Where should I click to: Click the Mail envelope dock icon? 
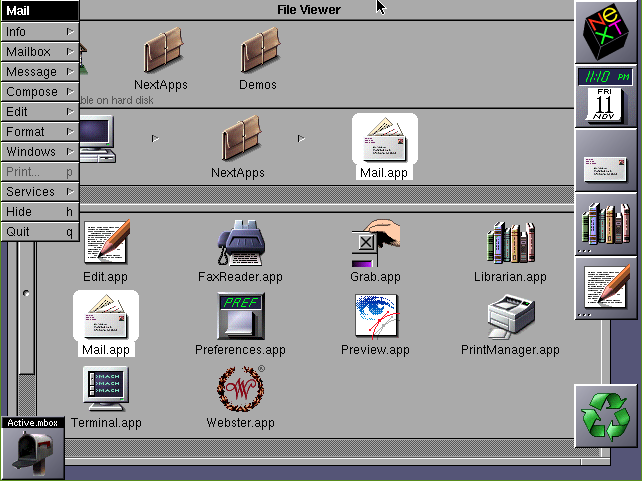coord(606,160)
